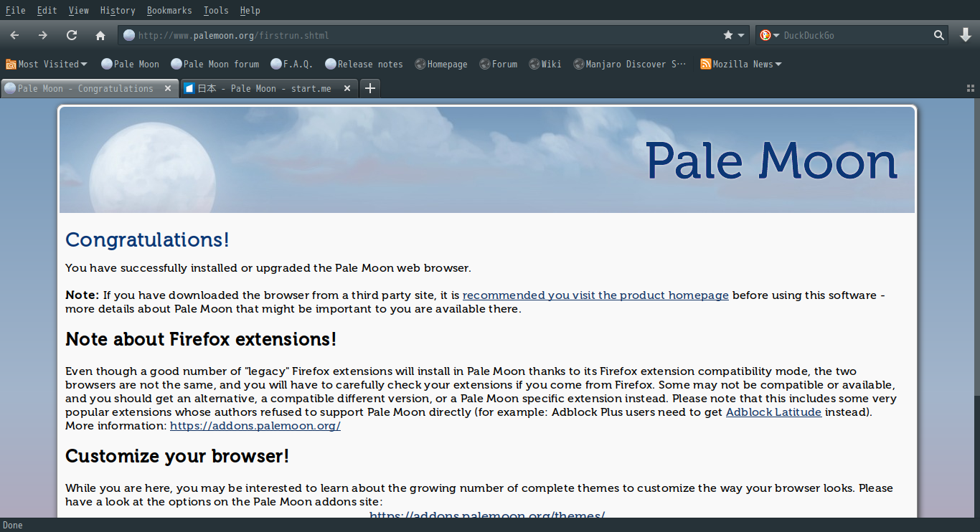The image size is (980, 532).
Task: Reload the current page
Action: coord(72,35)
